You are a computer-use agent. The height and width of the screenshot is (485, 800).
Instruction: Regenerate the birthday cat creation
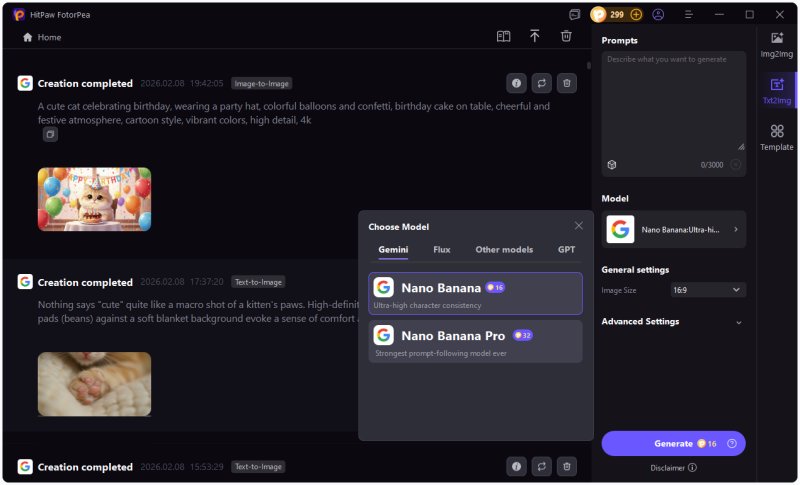[542, 83]
